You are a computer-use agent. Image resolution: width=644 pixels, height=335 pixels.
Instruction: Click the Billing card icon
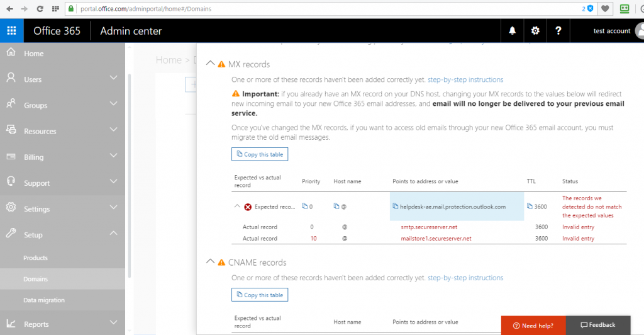tap(11, 157)
